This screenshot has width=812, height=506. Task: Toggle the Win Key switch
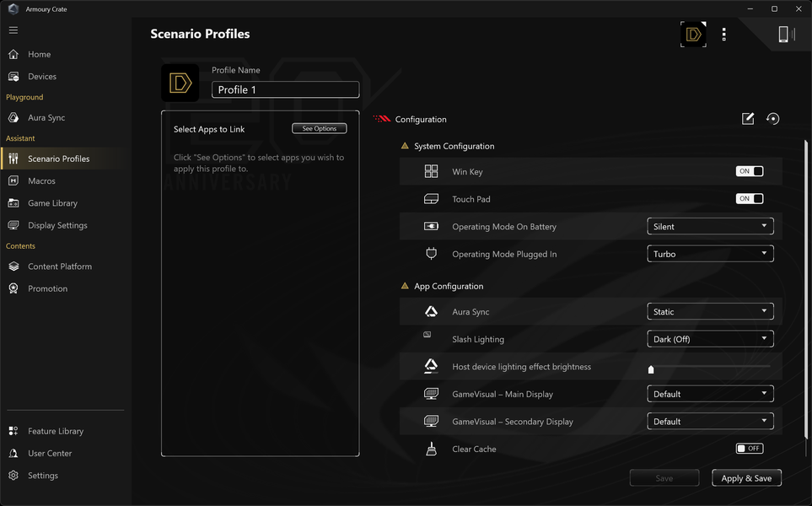click(x=750, y=171)
